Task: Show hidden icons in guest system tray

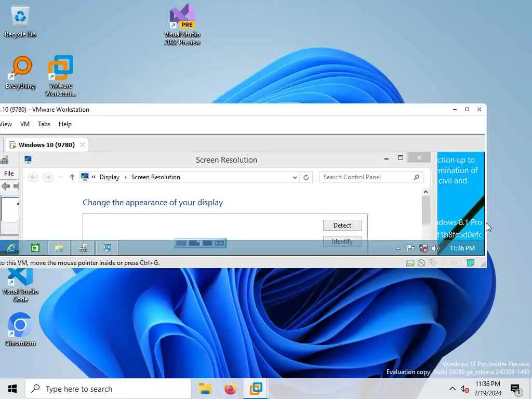Action: (x=398, y=249)
